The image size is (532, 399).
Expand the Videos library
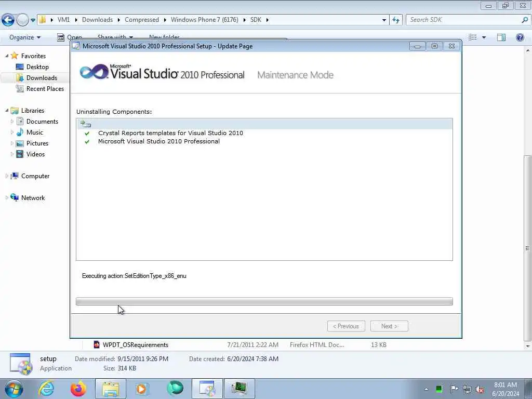[12, 154]
